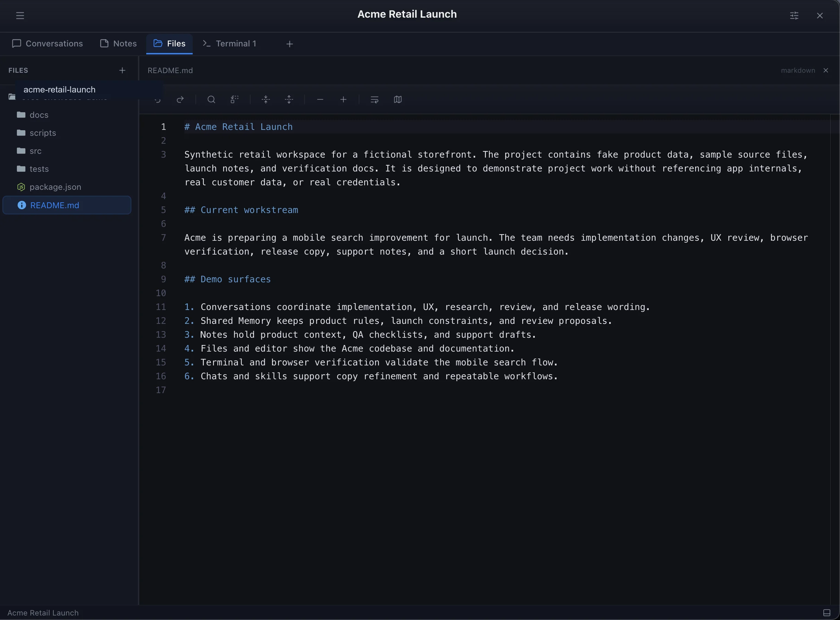
Task: Click list line starting 'Chats and skills support'
Action: 371,377
